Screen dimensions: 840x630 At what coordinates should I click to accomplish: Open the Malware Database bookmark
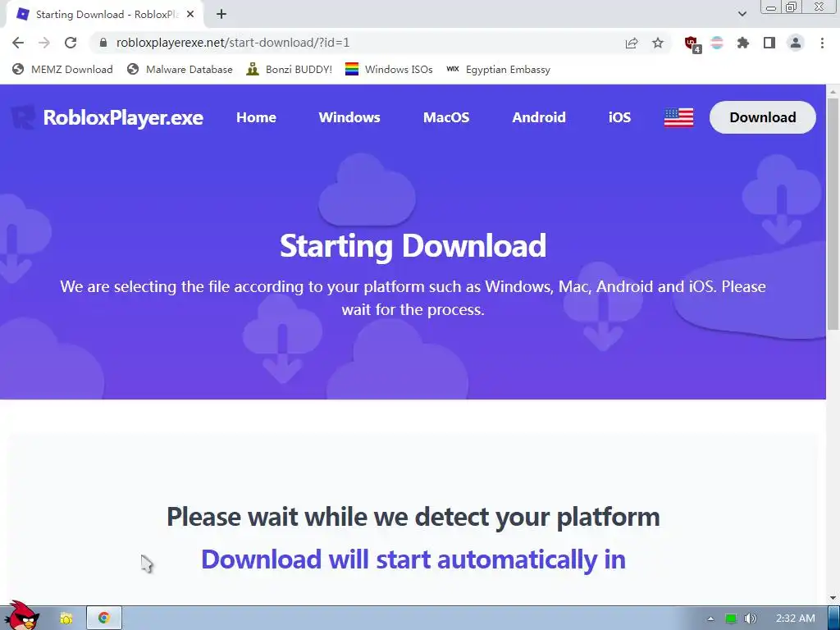point(180,70)
